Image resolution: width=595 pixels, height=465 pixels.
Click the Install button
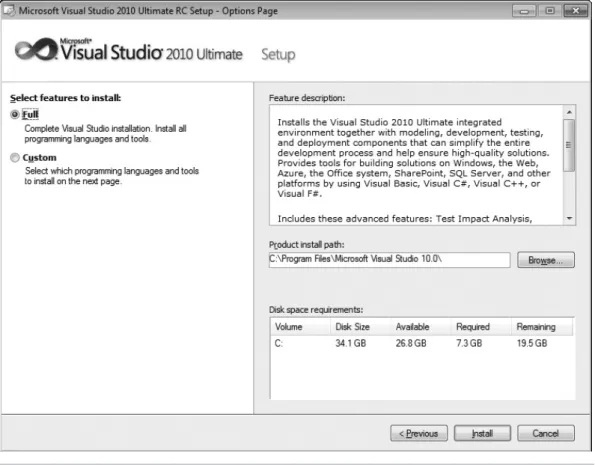tap(482, 433)
